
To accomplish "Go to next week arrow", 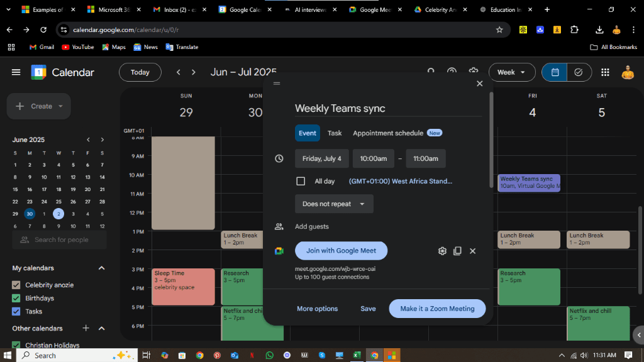I will pyautogui.click(x=194, y=72).
